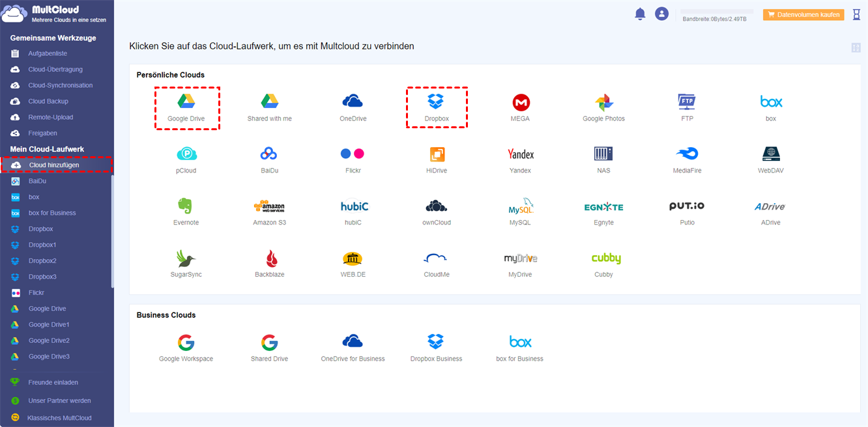Add the OneDrive personal cloud
This screenshot has height=427, width=868.
(353, 108)
